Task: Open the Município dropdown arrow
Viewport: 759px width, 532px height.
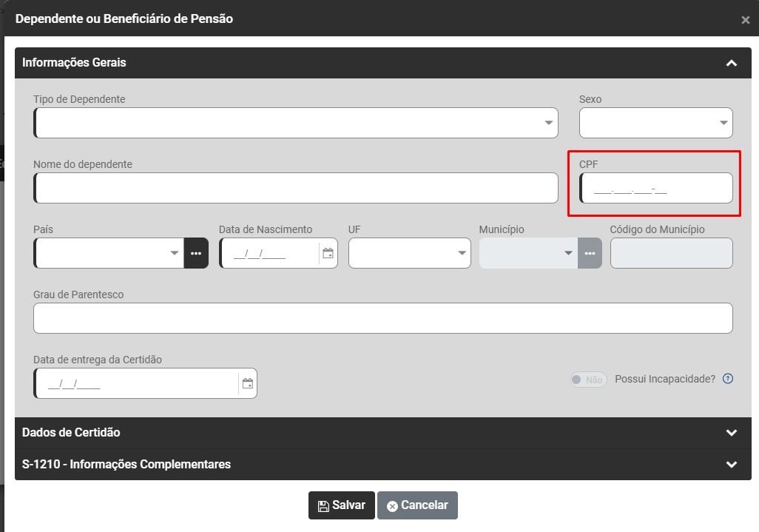Action: [x=568, y=253]
